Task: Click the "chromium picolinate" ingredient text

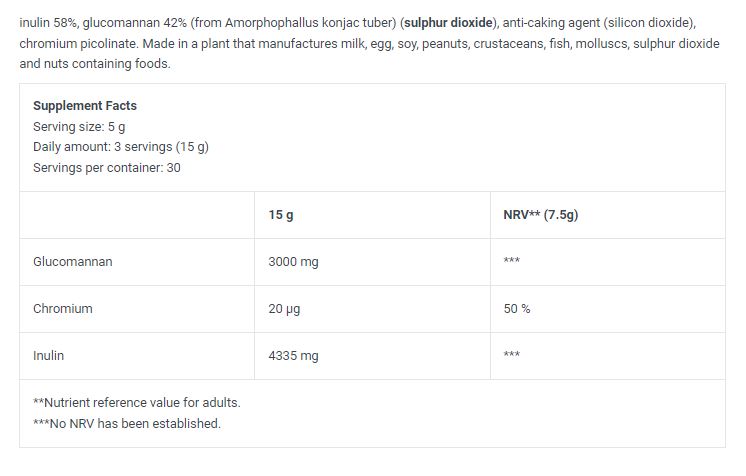Action: tap(74, 43)
